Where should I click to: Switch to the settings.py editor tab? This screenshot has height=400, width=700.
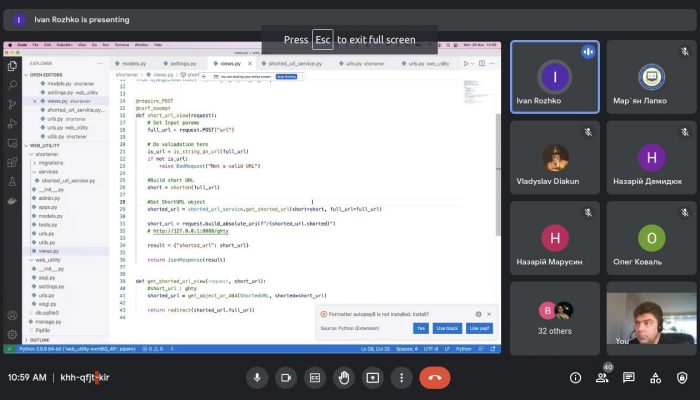coord(183,63)
